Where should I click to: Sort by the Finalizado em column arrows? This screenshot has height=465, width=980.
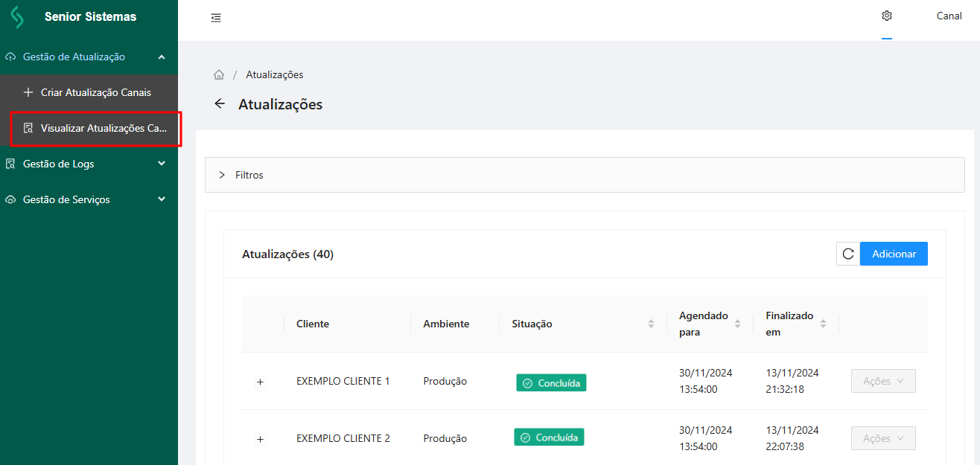click(823, 324)
